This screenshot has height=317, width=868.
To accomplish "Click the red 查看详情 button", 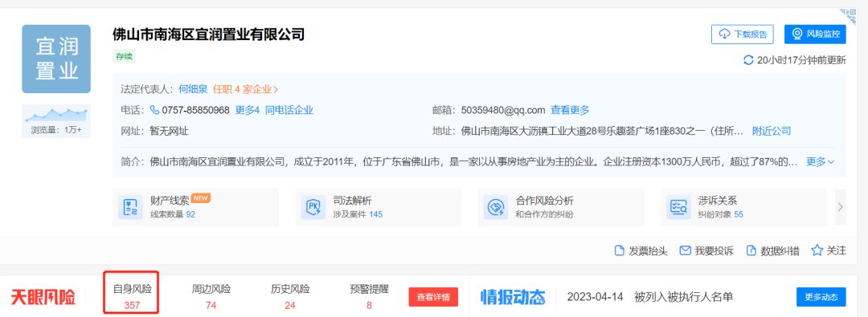I will [x=433, y=297].
